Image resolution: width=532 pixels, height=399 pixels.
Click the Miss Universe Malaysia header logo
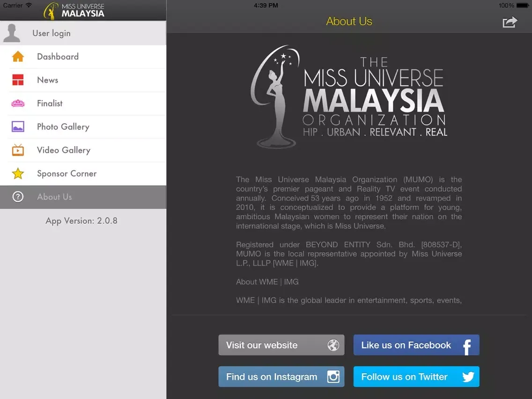74,10
